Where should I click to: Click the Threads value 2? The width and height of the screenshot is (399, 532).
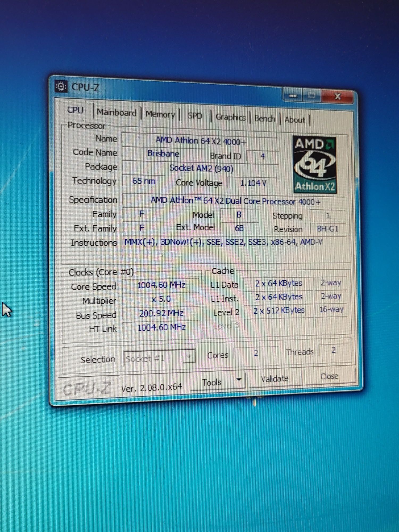(x=334, y=350)
